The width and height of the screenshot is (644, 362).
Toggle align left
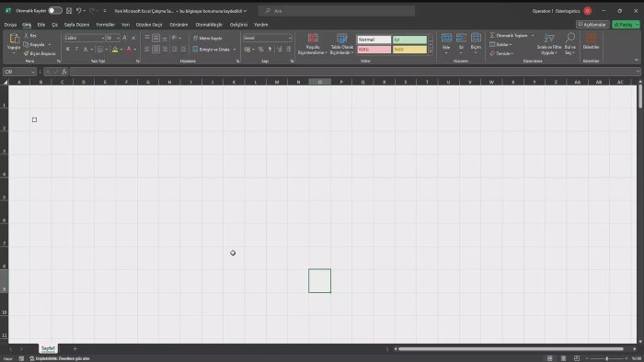coord(147,50)
